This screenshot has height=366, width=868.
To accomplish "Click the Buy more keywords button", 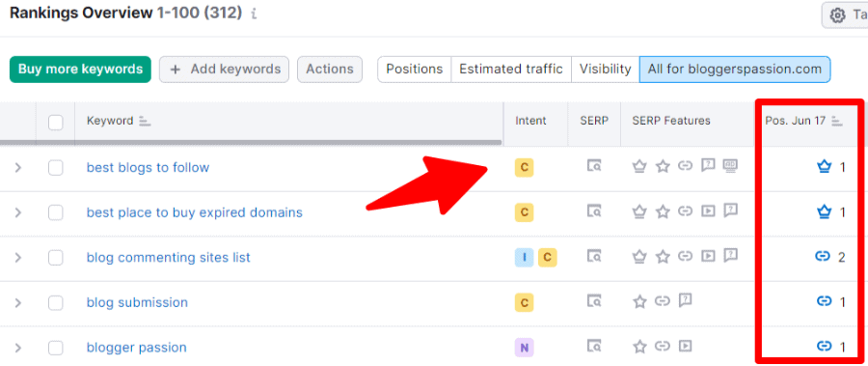I will (80, 70).
